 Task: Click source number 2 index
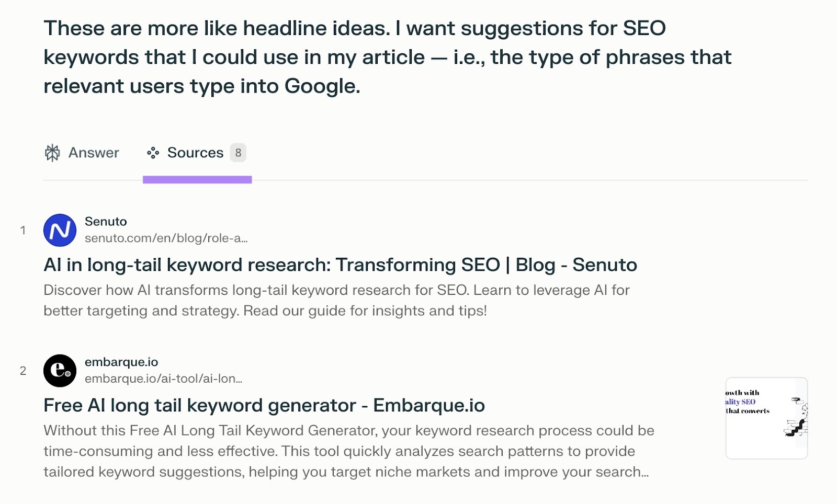(x=23, y=371)
